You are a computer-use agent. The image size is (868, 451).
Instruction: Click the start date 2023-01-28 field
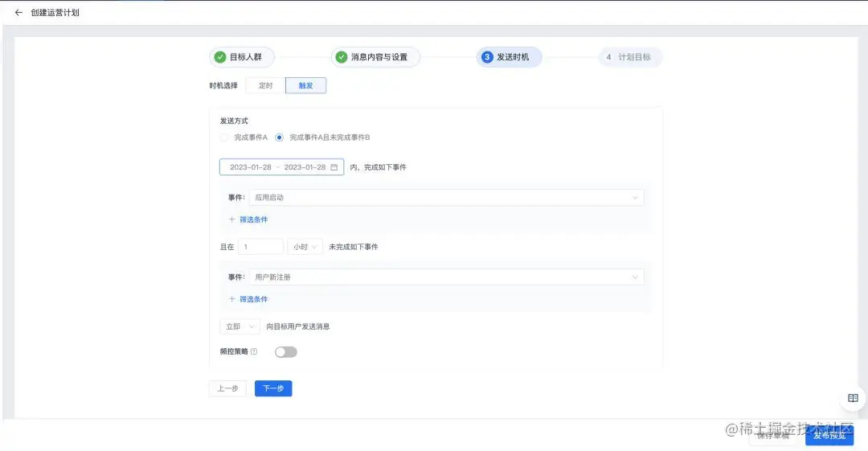coord(251,166)
